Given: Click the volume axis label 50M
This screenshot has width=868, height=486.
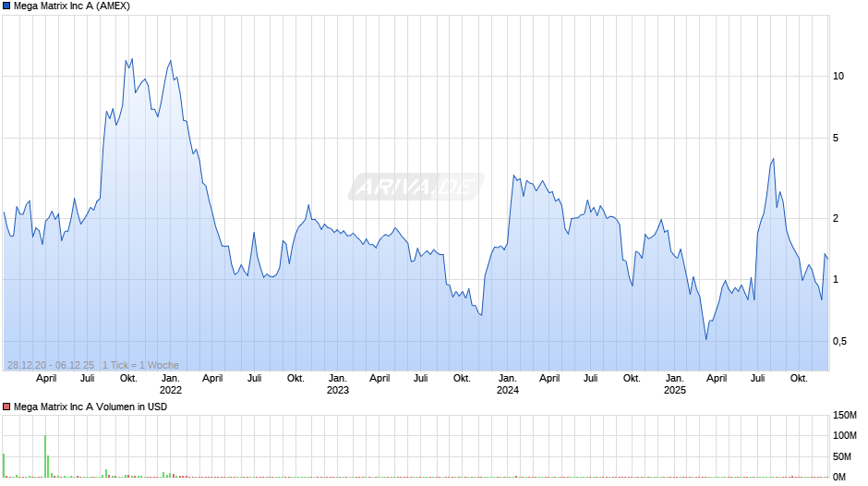Looking at the screenshot, I should [842, 456].
